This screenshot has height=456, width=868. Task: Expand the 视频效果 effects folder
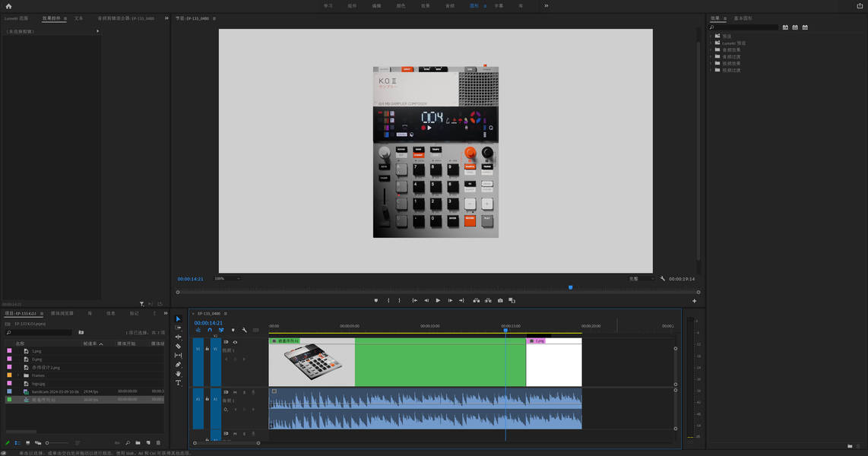711,63
